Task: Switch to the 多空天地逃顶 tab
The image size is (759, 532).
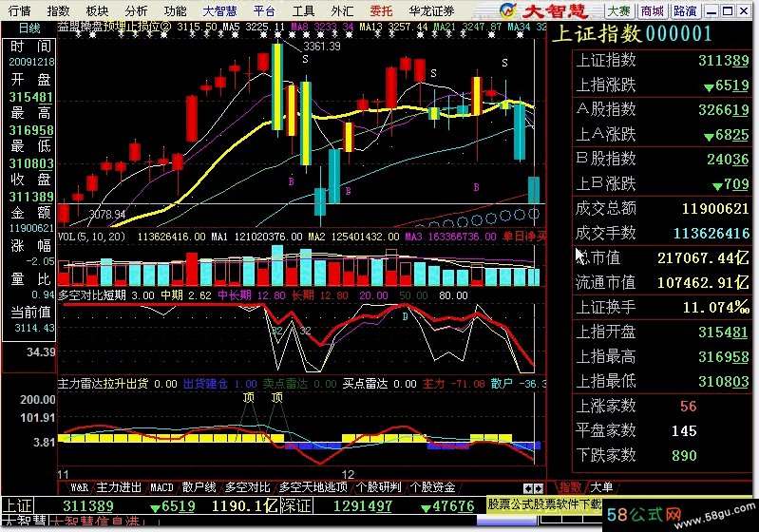Action: coord(313,487)
